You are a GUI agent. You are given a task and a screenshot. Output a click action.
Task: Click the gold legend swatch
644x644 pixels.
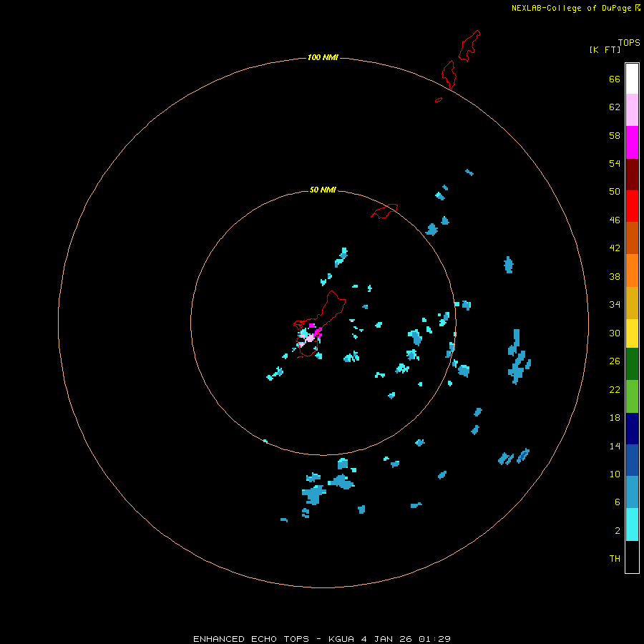[x=632, y=303]
